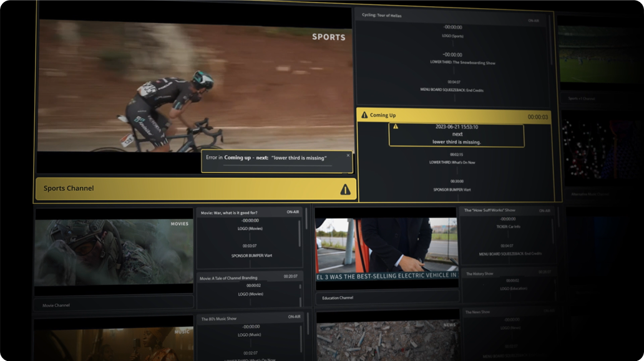Select 'The News Show' playlist header
Viewport: 644px width, 361px height.
click(x=509, y=312)
